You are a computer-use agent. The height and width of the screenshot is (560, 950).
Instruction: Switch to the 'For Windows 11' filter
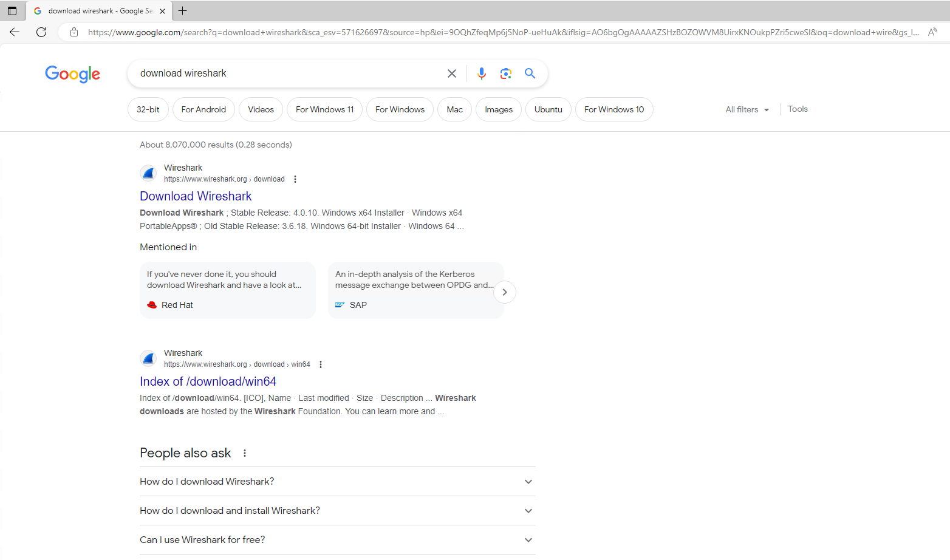324,109
